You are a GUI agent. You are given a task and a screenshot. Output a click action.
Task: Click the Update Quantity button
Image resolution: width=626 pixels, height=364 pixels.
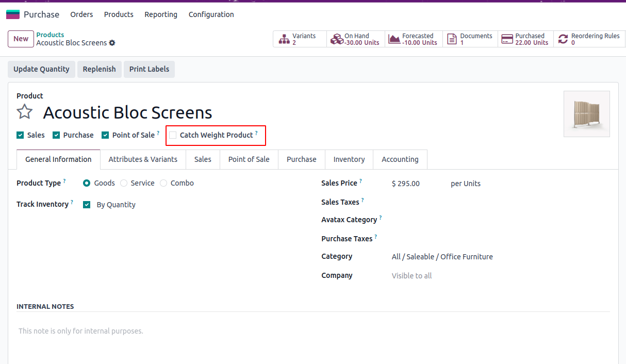tap(41, 69)
